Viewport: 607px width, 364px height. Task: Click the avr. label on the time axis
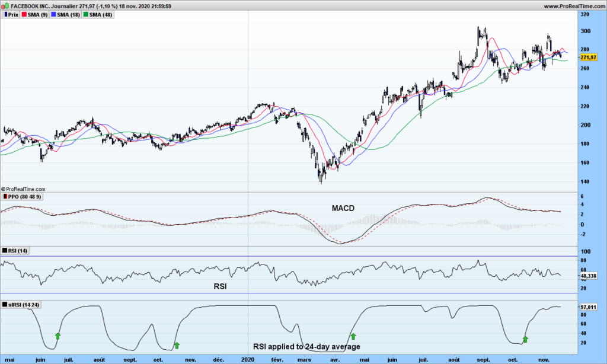[x=335, y=360]
